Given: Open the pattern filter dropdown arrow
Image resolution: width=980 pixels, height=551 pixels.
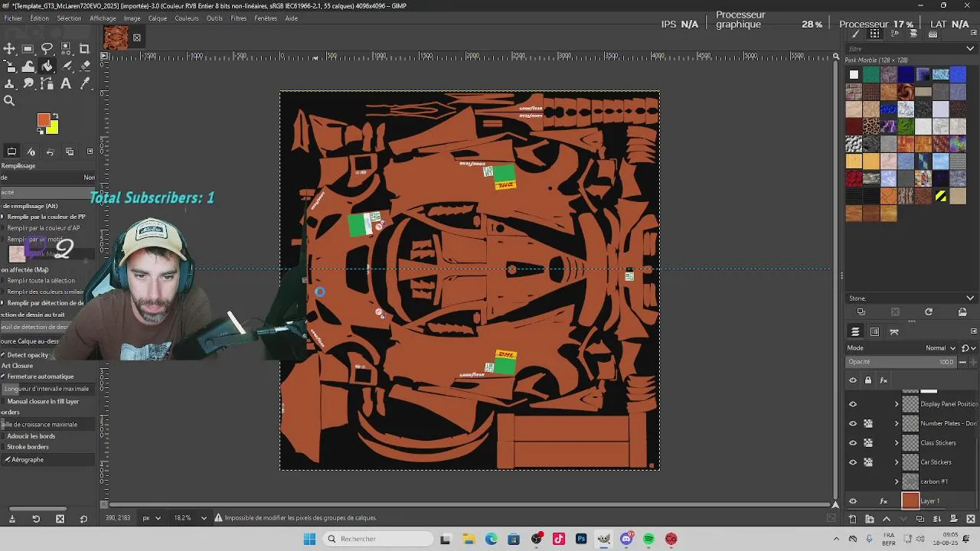Looking at the screenshot, I should click(x=970, y=49).
